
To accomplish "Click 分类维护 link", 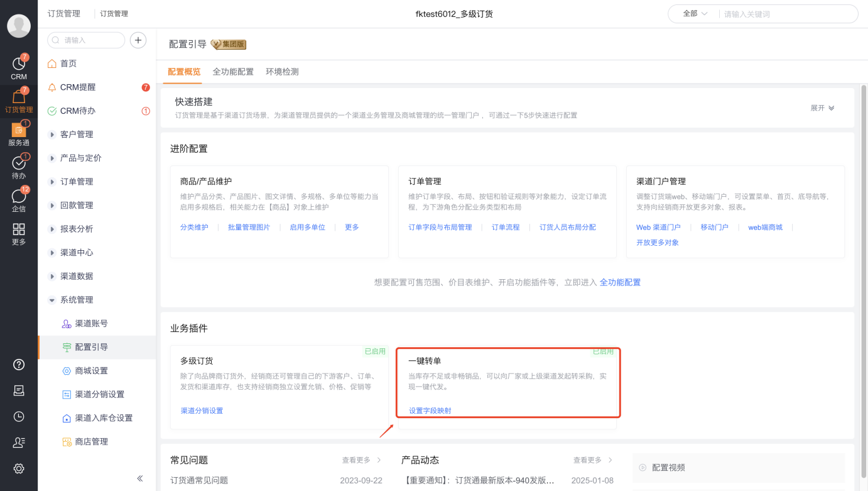I will pos(194,228).
